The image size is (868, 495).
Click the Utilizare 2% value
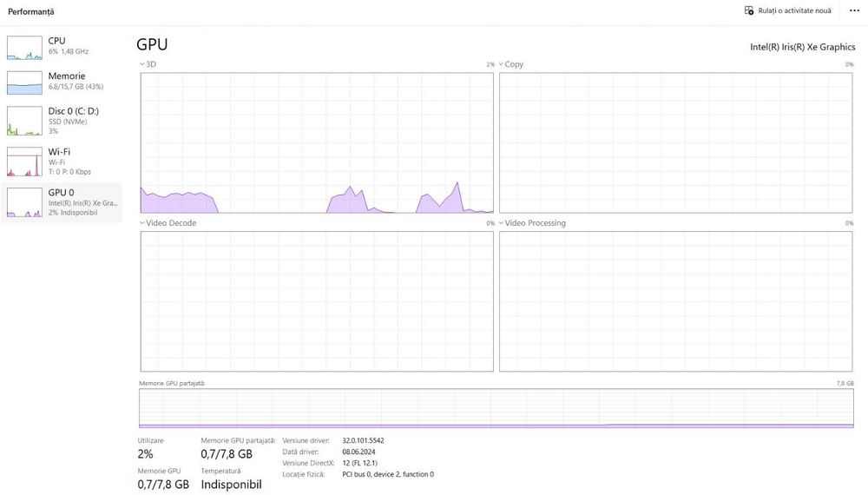click(x=145, y=454)
